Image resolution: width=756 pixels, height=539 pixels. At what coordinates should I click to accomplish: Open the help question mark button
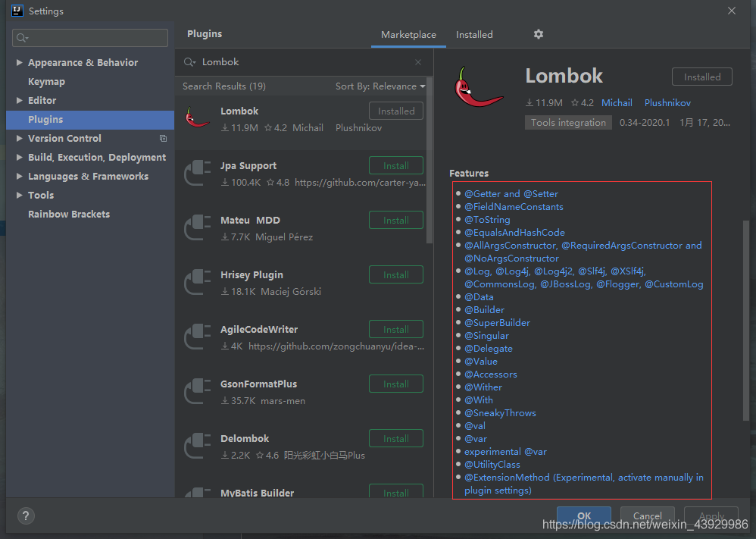tap(26, 515)
